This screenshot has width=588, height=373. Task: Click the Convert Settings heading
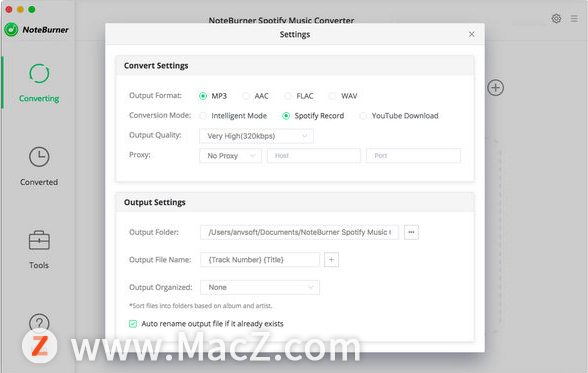[x=156, y=66]
